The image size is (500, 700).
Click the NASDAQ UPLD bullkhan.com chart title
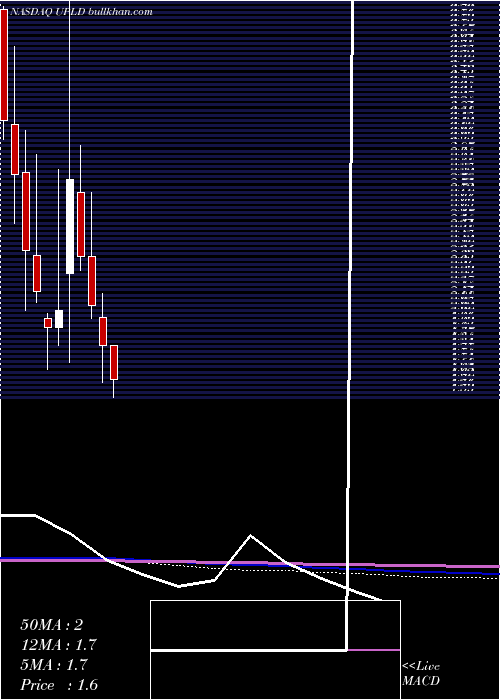[81, 12]
